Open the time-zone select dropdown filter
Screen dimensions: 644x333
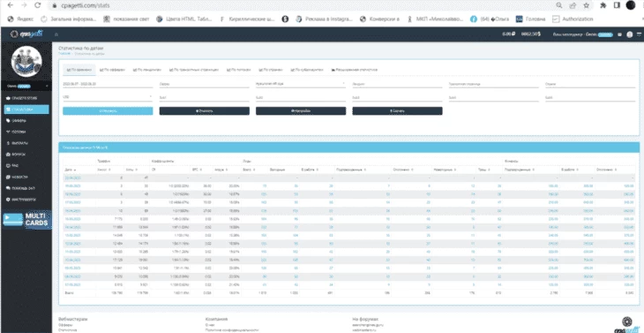[300, 83]
